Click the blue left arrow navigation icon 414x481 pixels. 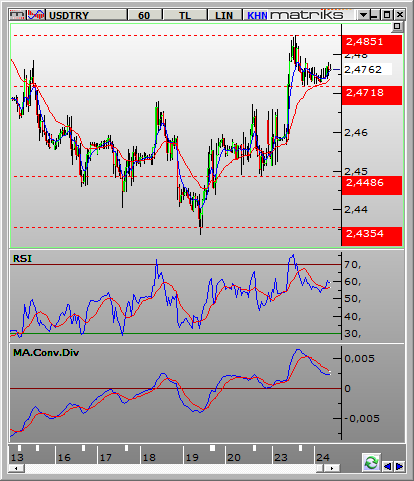(x=387, y=466)
